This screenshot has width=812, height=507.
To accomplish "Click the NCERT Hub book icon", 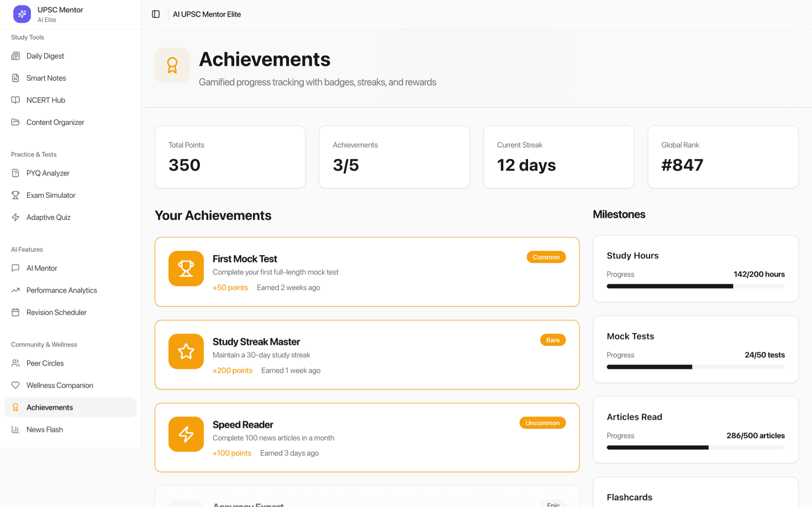I will [15, 100].
